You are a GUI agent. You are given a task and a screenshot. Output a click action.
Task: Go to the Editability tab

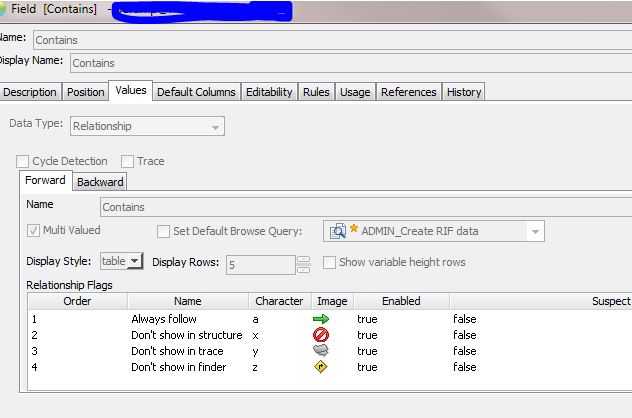coord(269,92)
